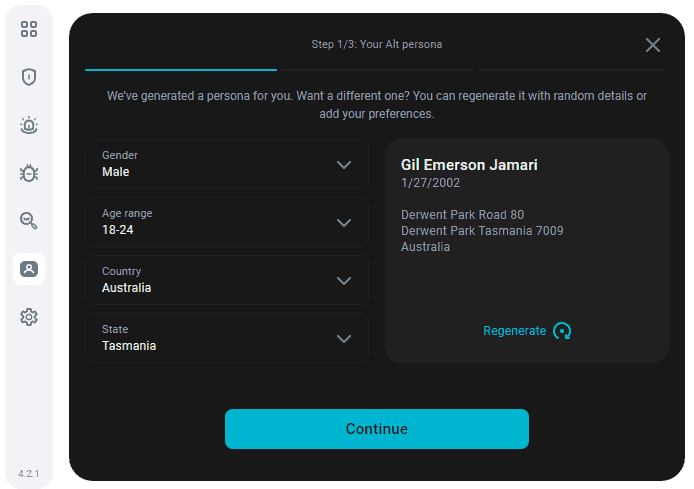Expand the Gender dropdown

pyautogui.click(x=227, y=164)
